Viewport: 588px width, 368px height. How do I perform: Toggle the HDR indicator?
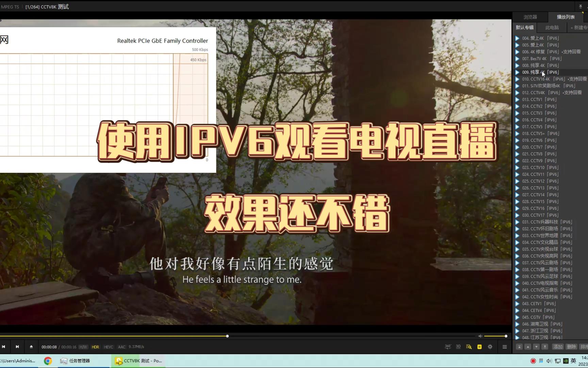pos(95,347)
